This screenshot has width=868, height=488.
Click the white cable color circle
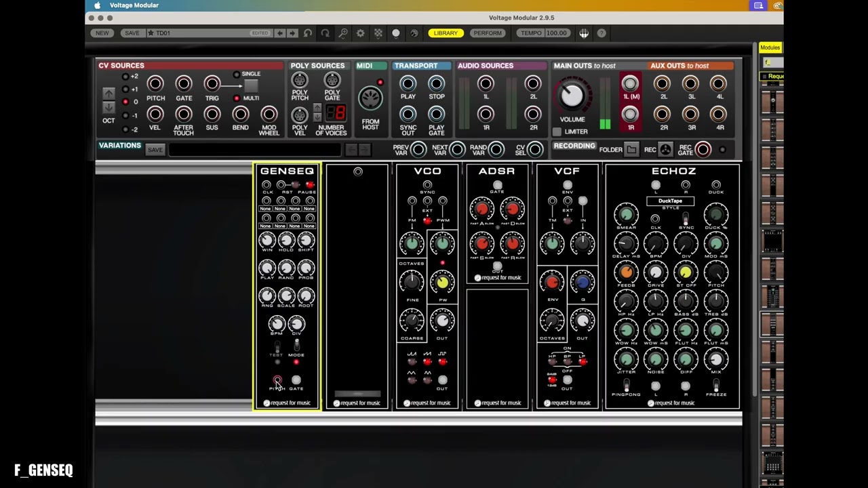[396, 33]
